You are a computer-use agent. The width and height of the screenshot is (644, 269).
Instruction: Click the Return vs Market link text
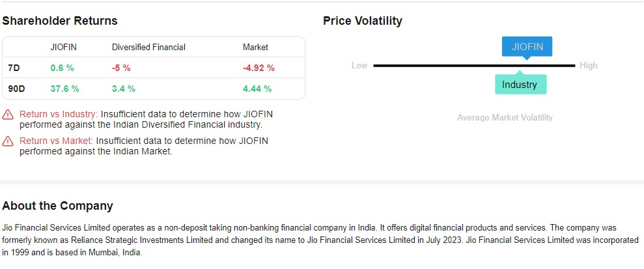pyautogui.click(x=56, y=141)
